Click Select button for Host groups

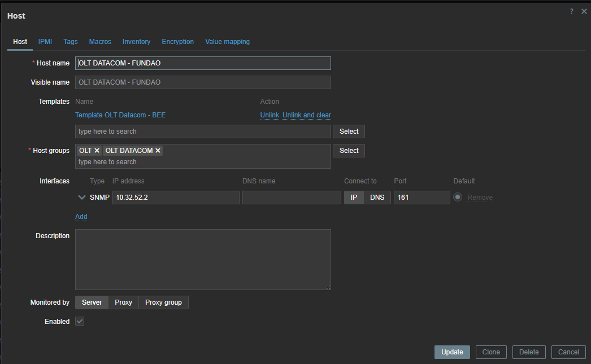(349, 151)
